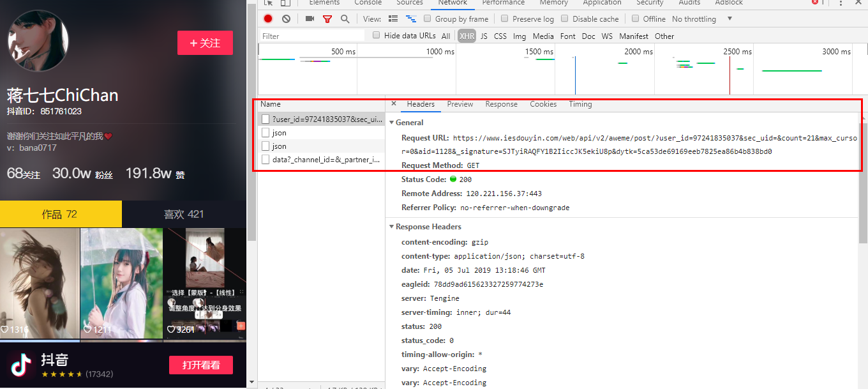
Task: Open the Sources panel tab
Action: pyautogui.click(x=410, y=3)
